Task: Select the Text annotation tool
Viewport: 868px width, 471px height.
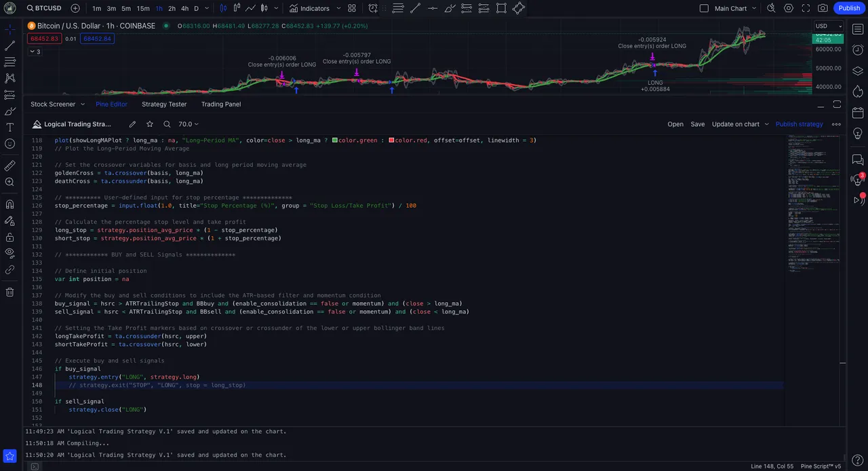Action: (9, 128)
